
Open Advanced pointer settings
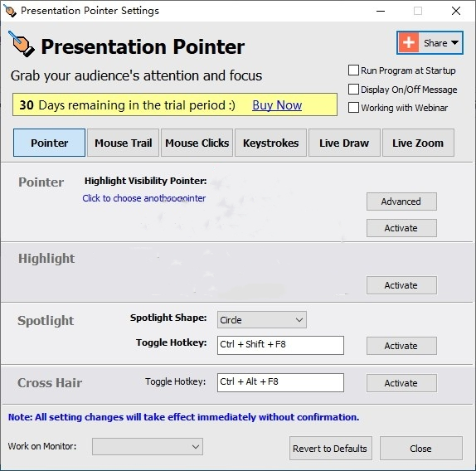pyautogui.click(x=401, y=202)
